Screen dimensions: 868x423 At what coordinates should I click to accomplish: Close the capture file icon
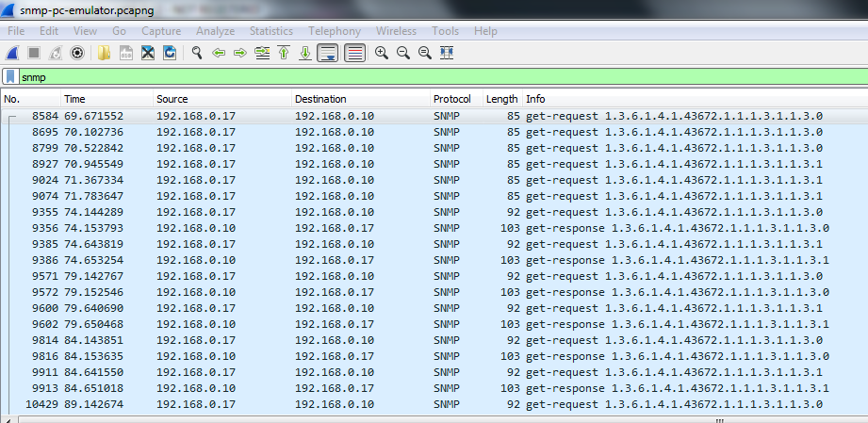[x=148, y=53]
